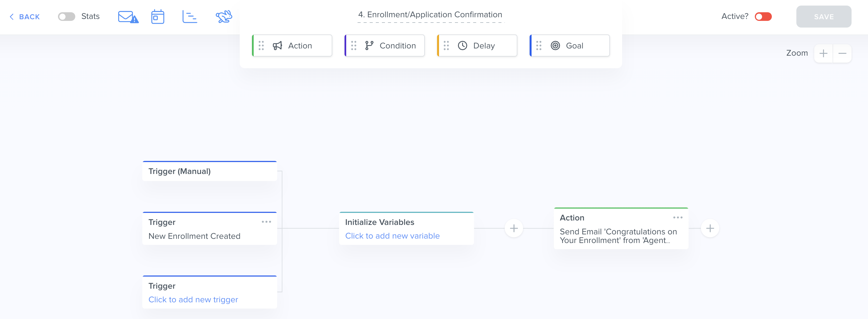This screenshot has height=319, width=868.
Task: Click the timeline chart icon
Action: pos(190,17)
